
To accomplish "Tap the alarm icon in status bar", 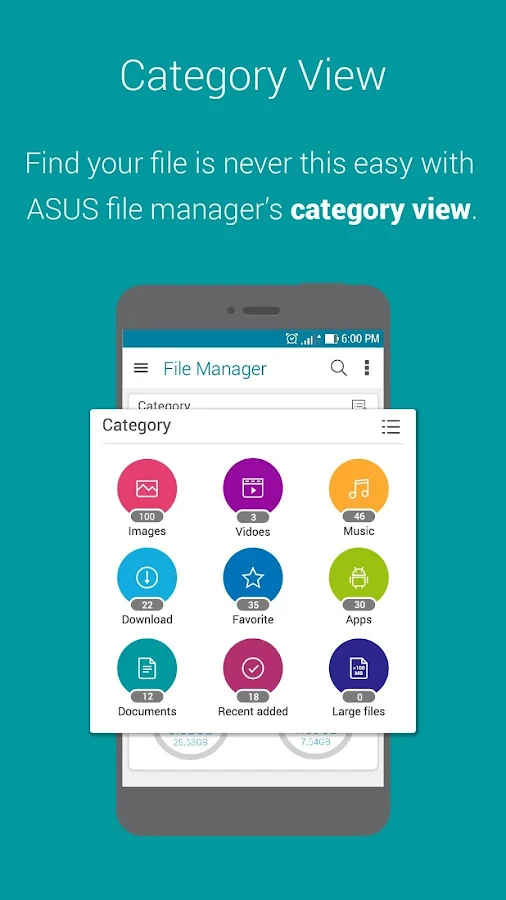I will tap(291, 339).
